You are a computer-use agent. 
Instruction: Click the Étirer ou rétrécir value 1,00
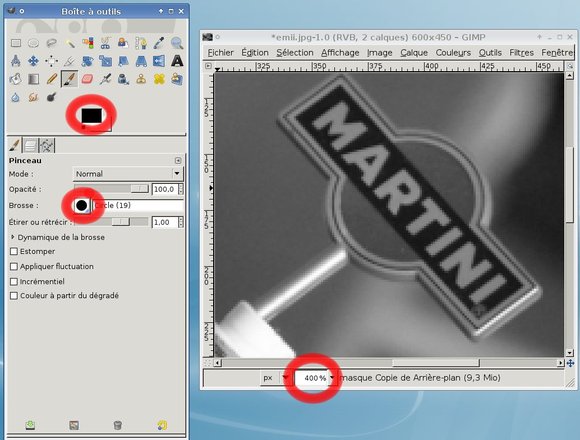(165, 222)
